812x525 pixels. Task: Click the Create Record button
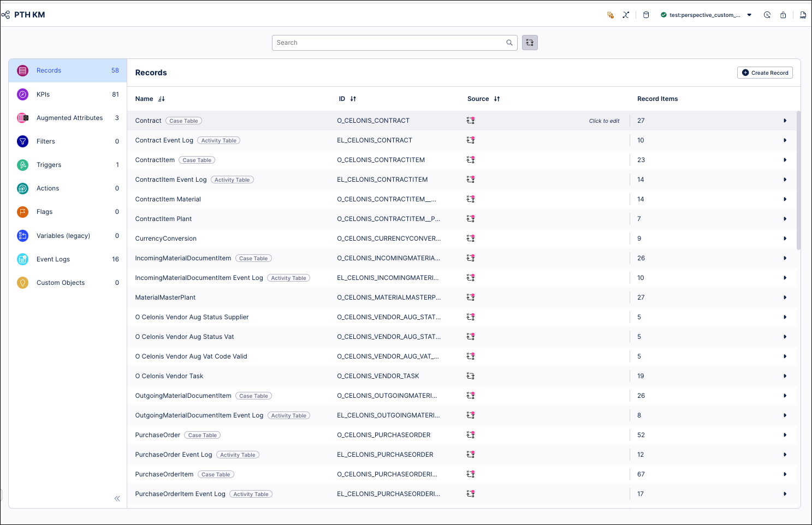(764, 73)
